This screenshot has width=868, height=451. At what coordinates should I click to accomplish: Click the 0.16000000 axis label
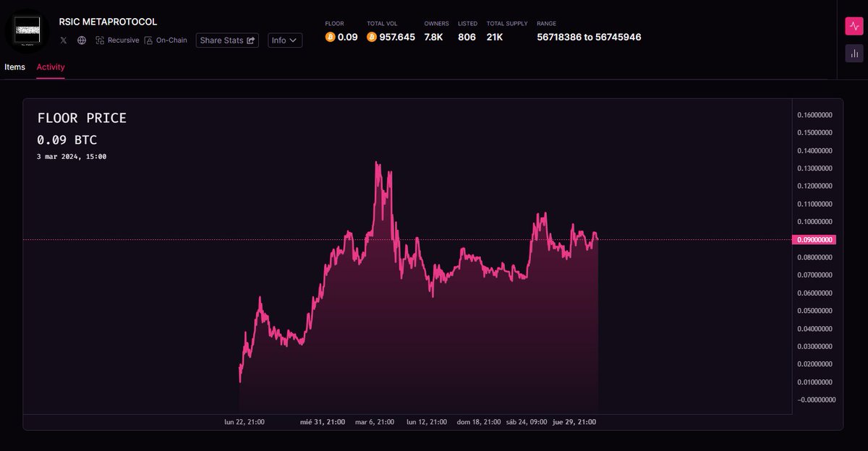click(x=816, y=115)
